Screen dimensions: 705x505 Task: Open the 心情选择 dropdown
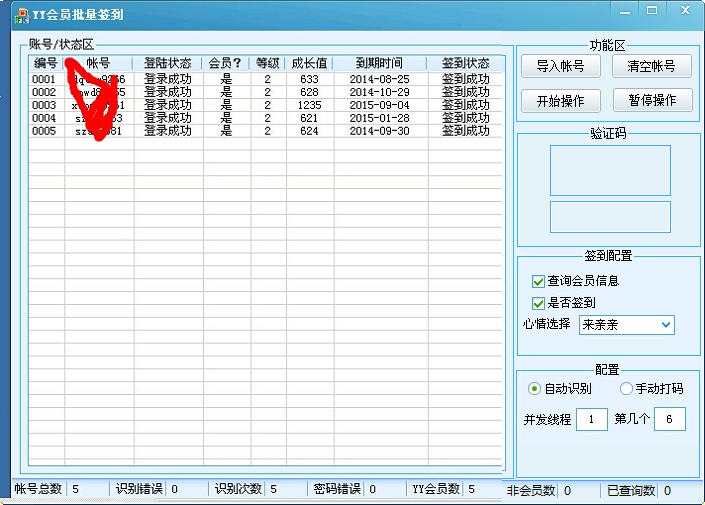click(x=627, y=325)
